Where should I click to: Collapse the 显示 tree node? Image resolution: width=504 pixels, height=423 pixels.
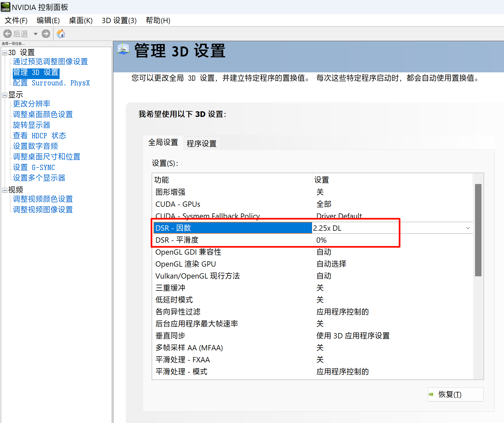tap(4, 95)
